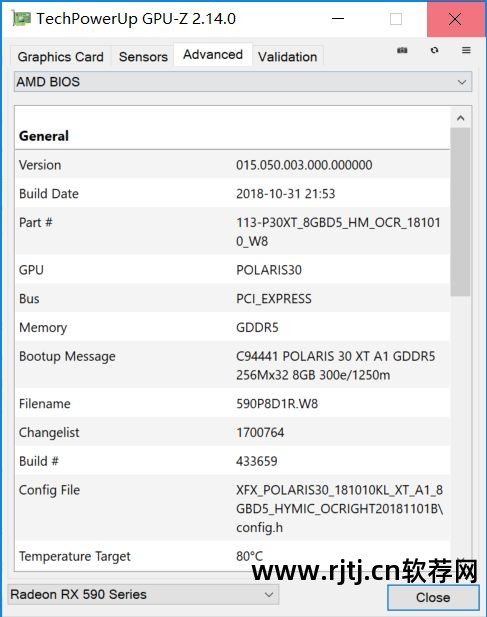Click the vertical scrollbar thumb
The height and width of the screenshot is (617, 487).
461,212
